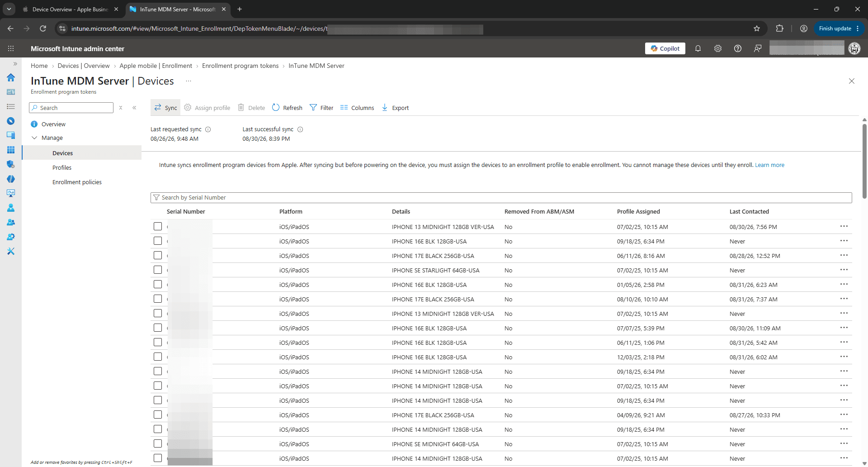Check row with profile assigned 12/03/25, 2:18 PM

(158, 357)
